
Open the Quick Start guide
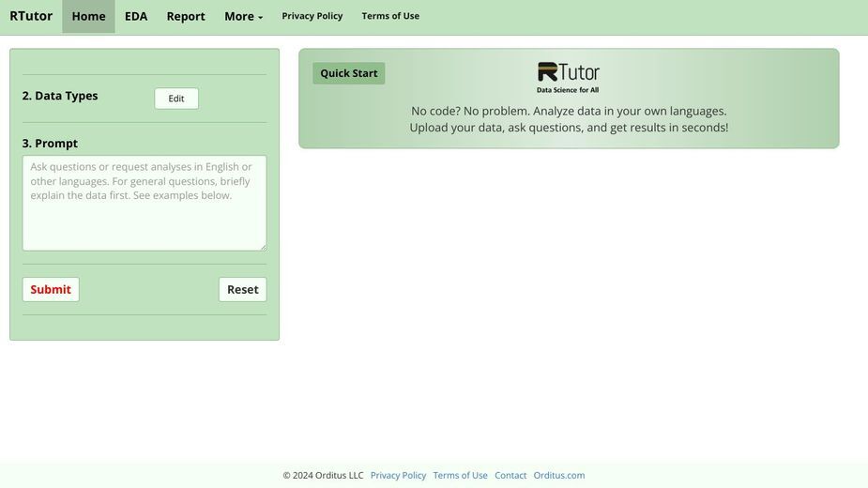[349, 73]
